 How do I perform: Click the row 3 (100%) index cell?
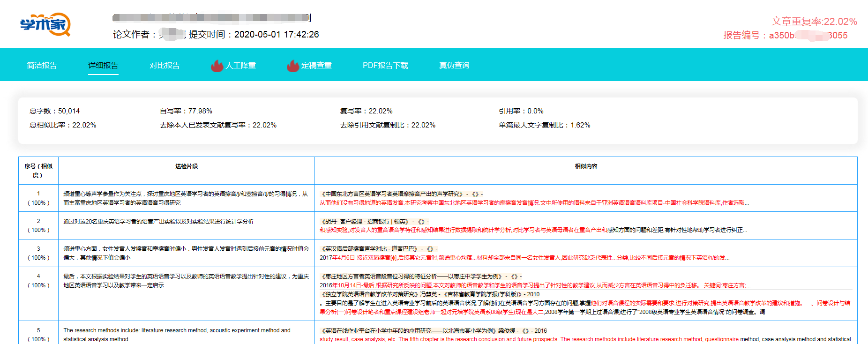pyautogui.click(x=38, y=253)
